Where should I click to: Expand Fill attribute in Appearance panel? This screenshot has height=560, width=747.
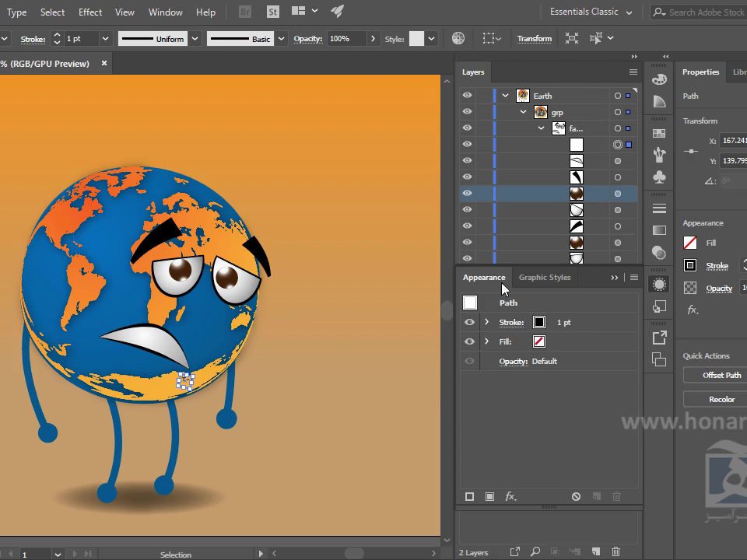pos(486,341)
